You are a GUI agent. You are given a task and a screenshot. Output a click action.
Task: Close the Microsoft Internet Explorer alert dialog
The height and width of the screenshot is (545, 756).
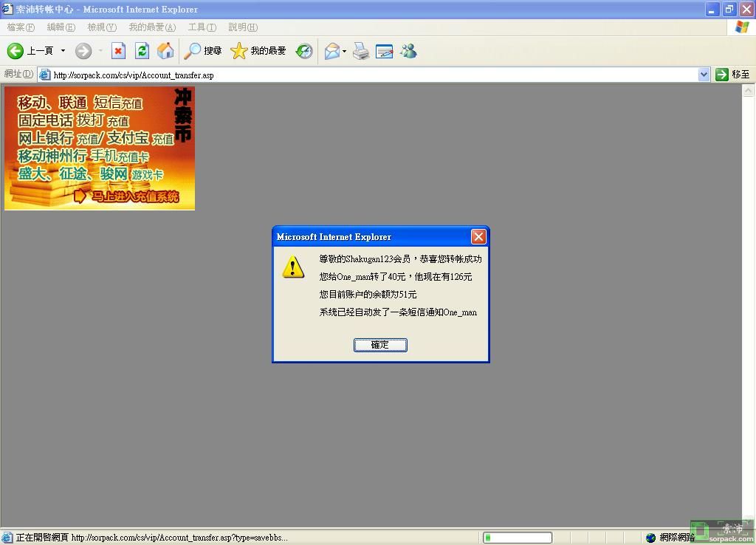point(478,236)
